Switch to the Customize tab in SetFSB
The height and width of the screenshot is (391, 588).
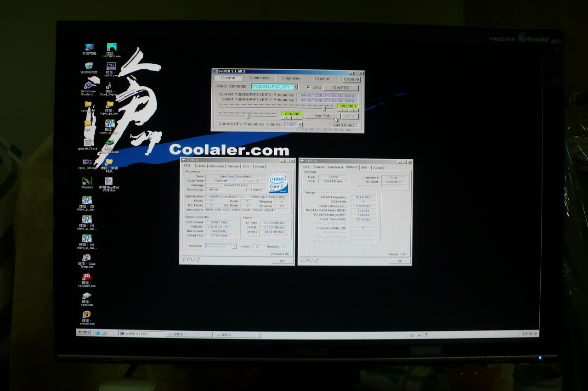point(259,78)
